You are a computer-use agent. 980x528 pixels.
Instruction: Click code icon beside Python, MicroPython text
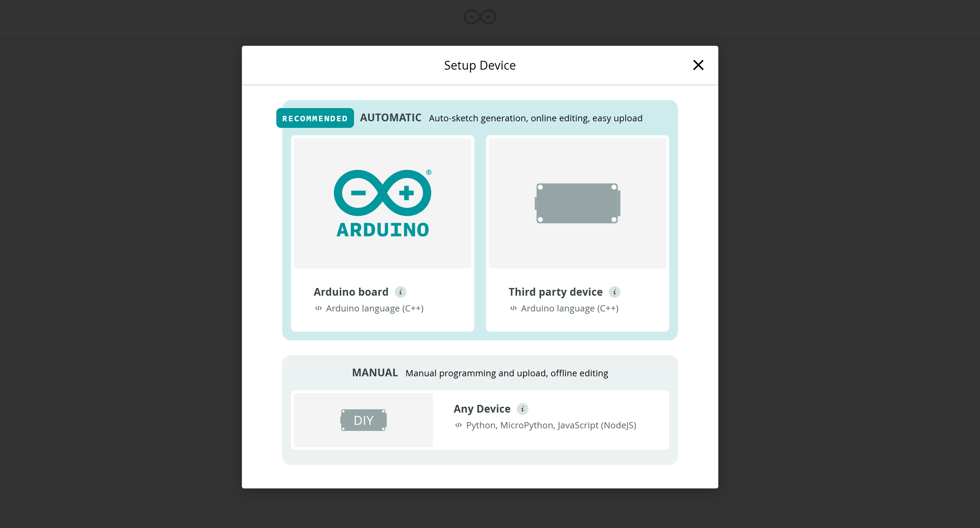[458, 425]
